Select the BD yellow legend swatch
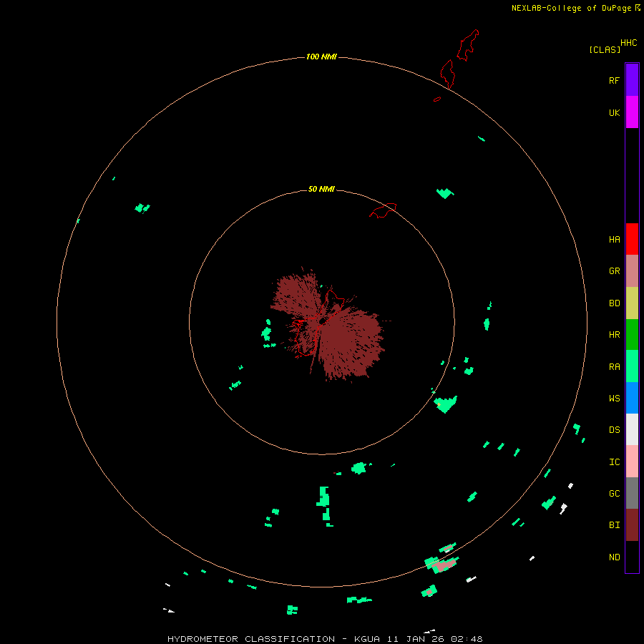Viewport: 644px width, 644px height. tap(632, 303)
